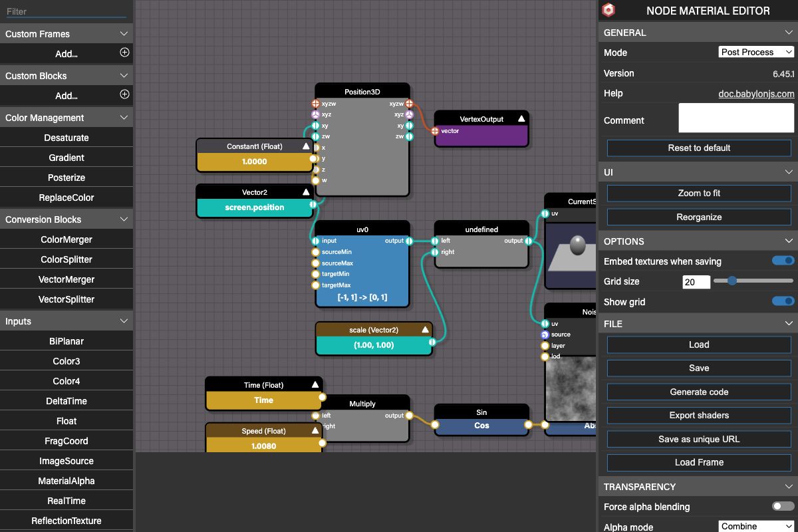Click the Generate code button

(699, 392)
